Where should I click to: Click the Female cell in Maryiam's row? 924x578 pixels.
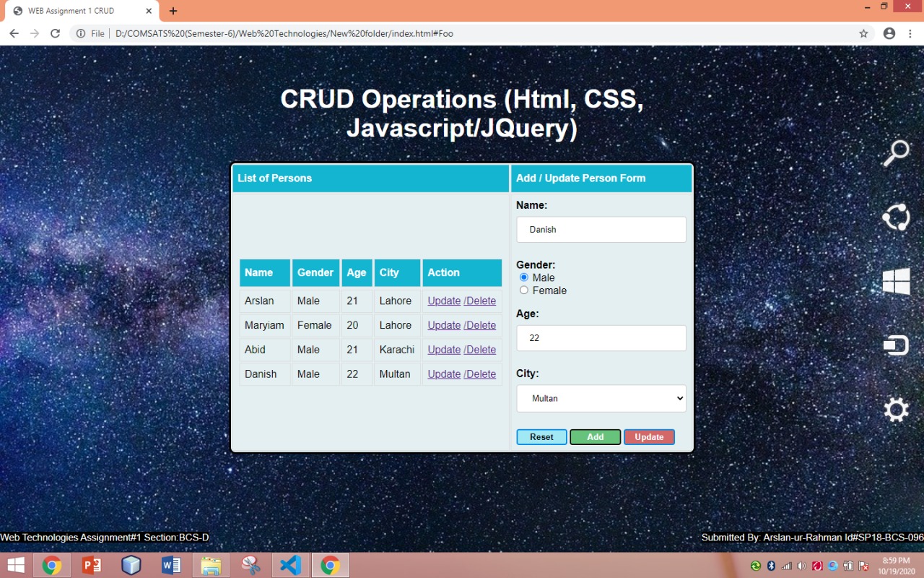315,325
